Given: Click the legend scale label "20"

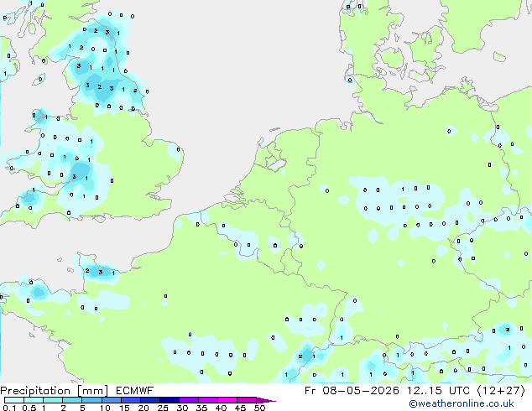Looking at the screenshot, I should (143, 408).
